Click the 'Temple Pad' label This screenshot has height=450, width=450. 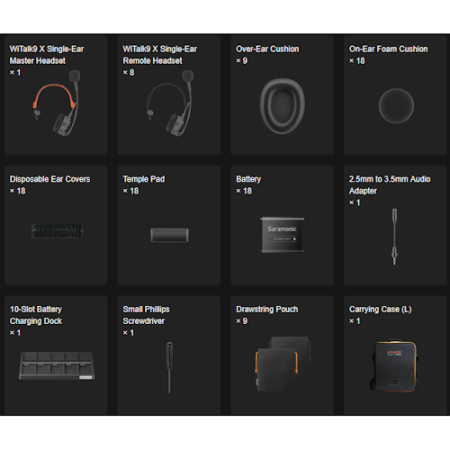144,179
